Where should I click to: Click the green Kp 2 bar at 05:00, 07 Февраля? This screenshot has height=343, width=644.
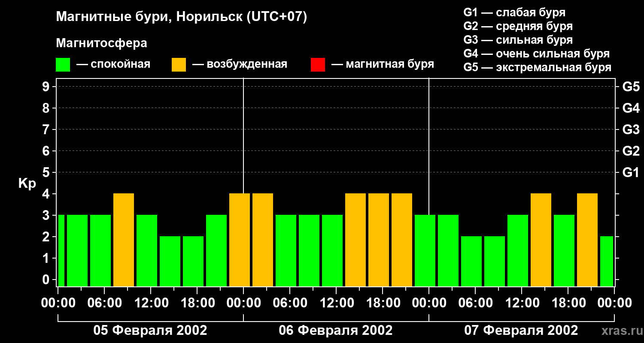(x=471, y=261)
